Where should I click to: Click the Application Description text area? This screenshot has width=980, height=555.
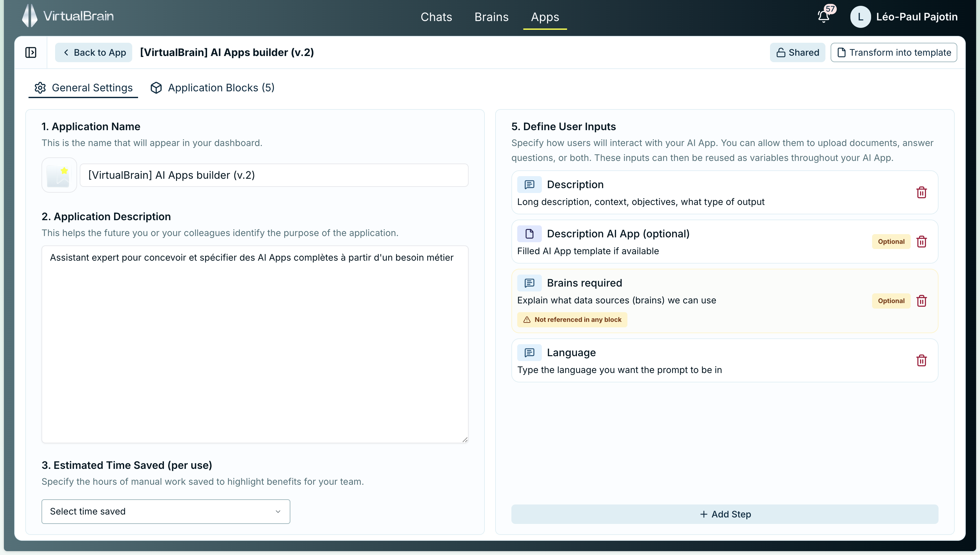[x=255, y=344]
